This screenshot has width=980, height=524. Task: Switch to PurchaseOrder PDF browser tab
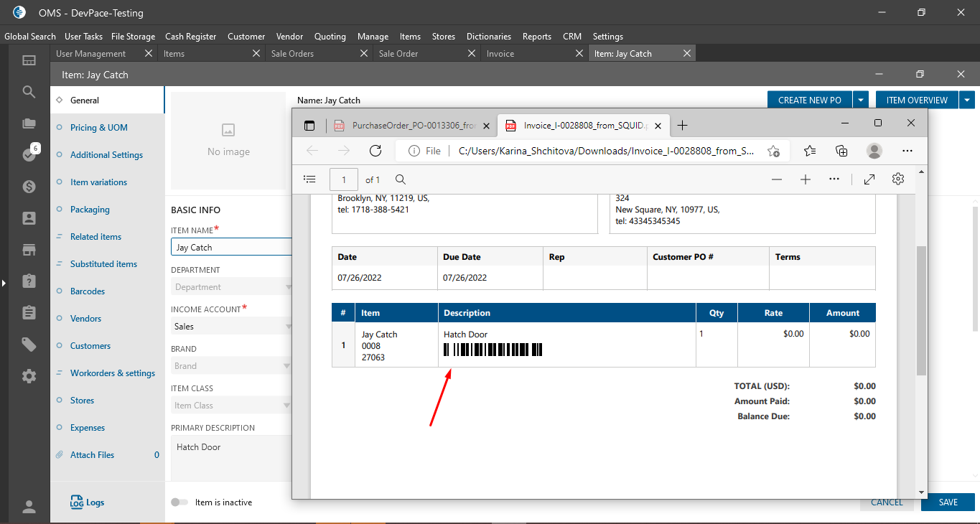413,126
